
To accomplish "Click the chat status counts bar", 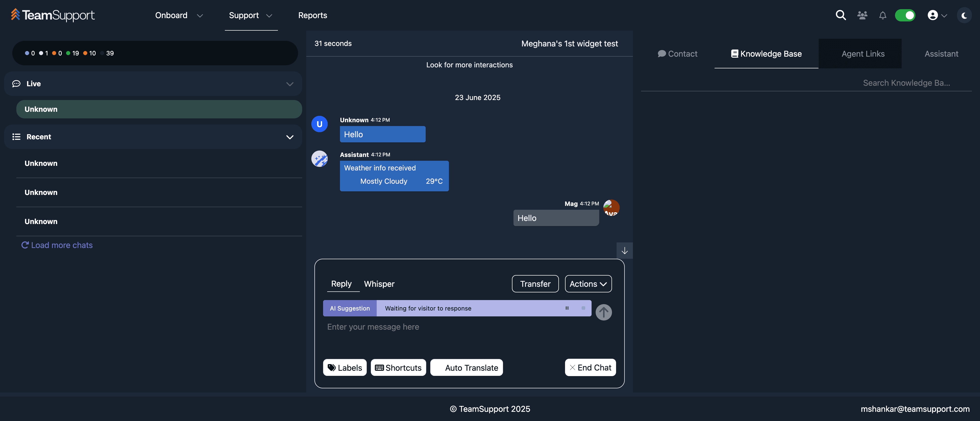I will (155, 53).
